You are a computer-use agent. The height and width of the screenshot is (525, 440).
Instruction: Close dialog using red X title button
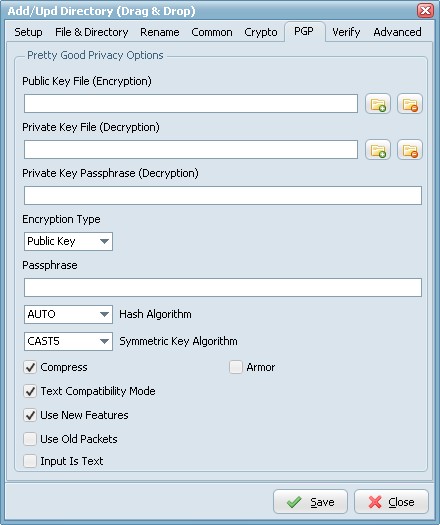click(425, 10)
